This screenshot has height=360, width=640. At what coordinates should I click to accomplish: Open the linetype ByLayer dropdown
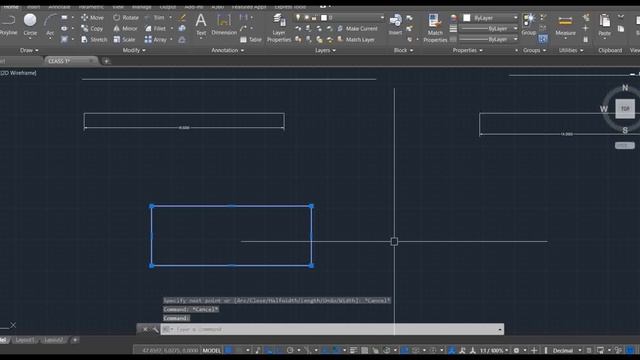tap(516, 39)
